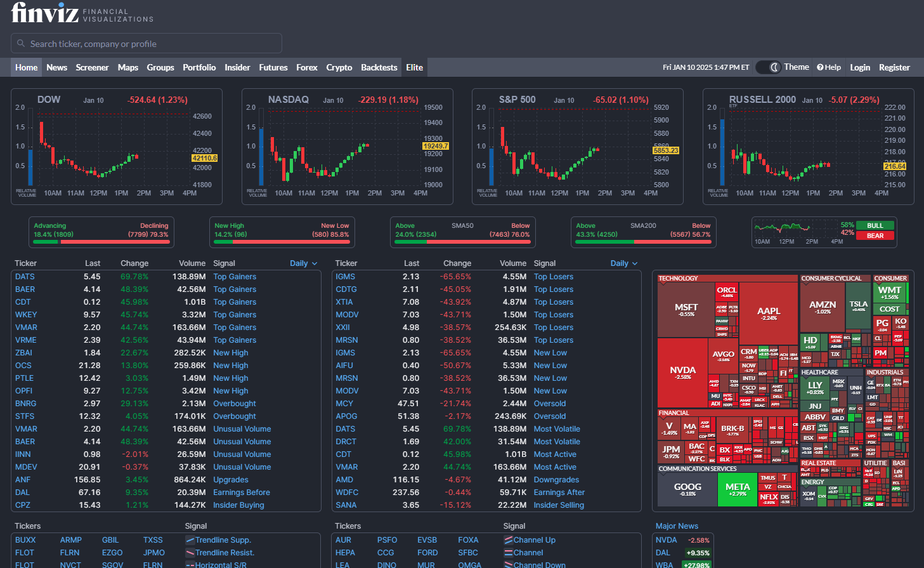
Task: Open the Groups menu item
Action: tap(160, 67)
